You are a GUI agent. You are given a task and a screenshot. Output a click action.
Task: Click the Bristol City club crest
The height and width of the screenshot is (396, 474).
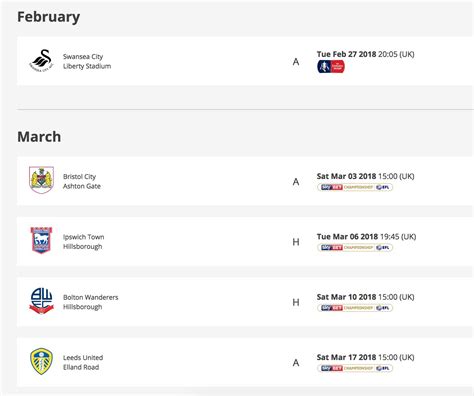tap(41, 180)
